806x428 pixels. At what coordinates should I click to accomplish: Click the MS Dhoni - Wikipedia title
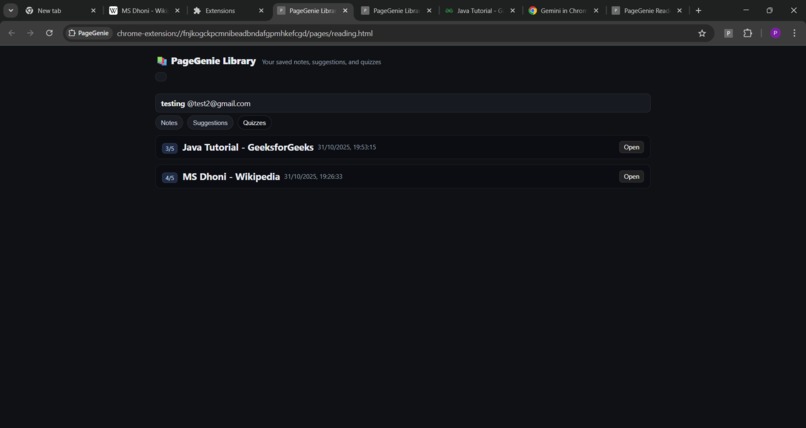231,177
